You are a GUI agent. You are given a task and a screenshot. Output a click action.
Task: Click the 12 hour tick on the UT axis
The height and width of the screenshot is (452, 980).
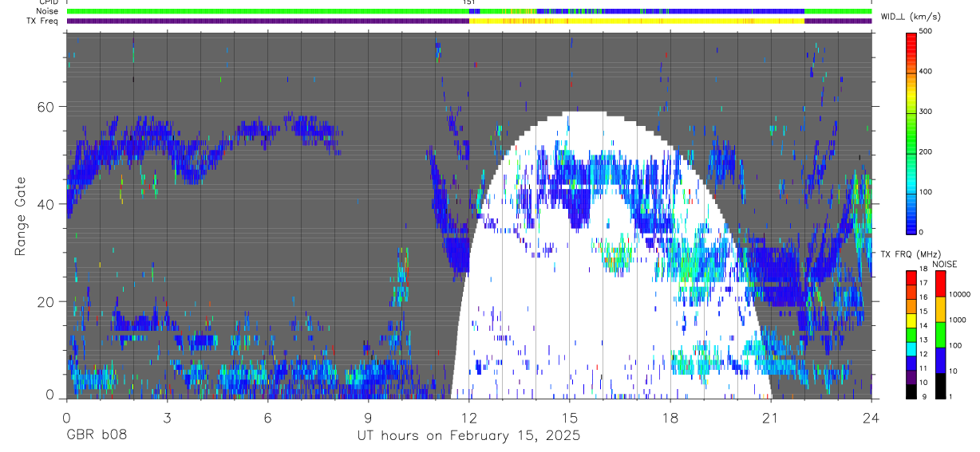coord(469,416)
